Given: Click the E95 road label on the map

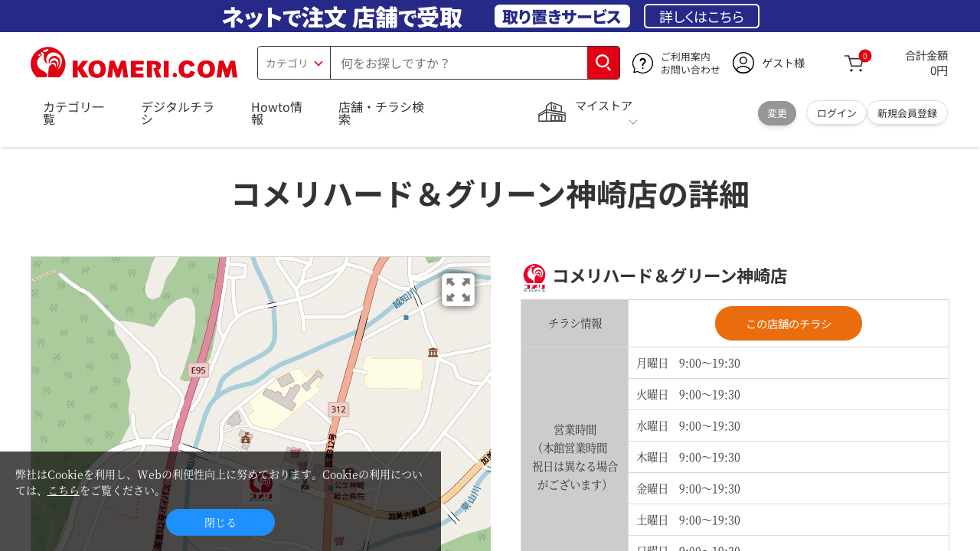Looking at the screenshot, I should tap(198, 370).
